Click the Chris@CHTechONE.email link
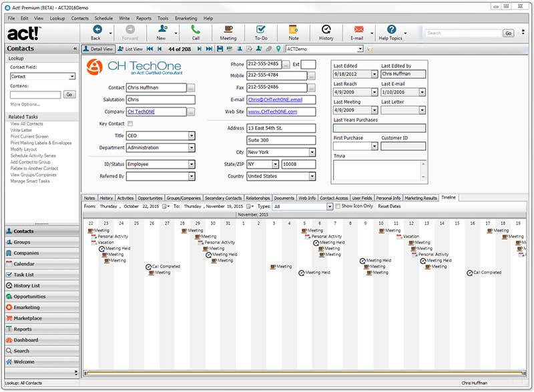This screenshot has width=534, height=392. coord(275,100)
